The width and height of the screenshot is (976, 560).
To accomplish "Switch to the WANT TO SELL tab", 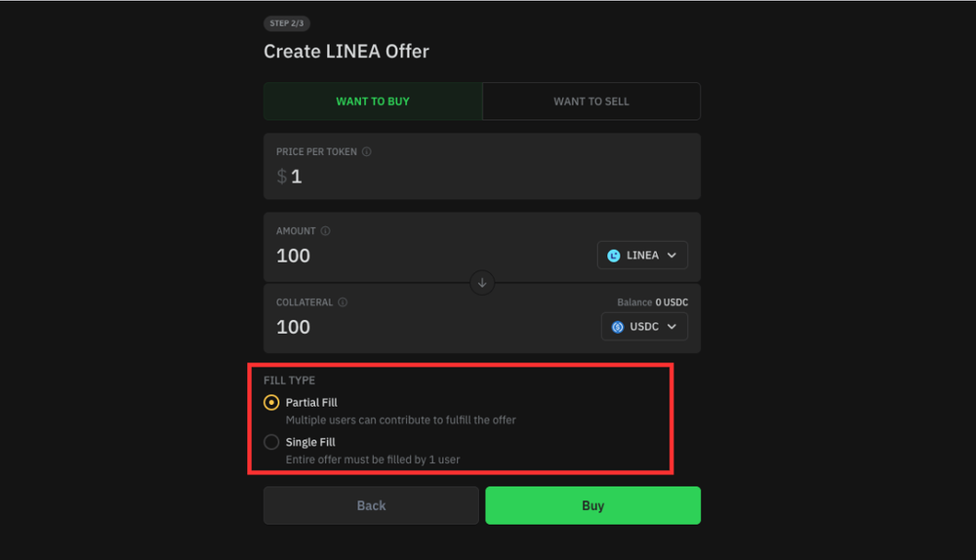I will click(591, 101).
